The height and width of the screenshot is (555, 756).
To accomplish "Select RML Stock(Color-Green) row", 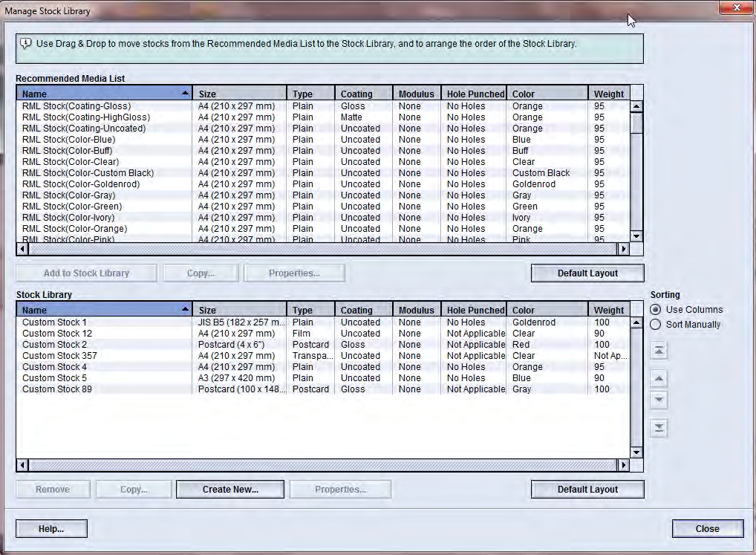I will click(323, 206).
